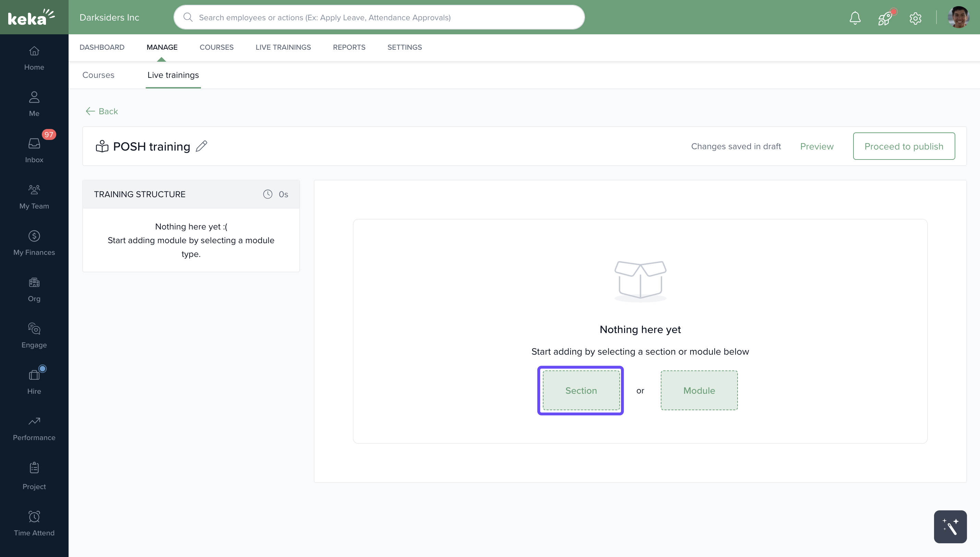Switch to the Courses sub-tab
Viewport: 980px width, 557px height.
tap(98, 75)
